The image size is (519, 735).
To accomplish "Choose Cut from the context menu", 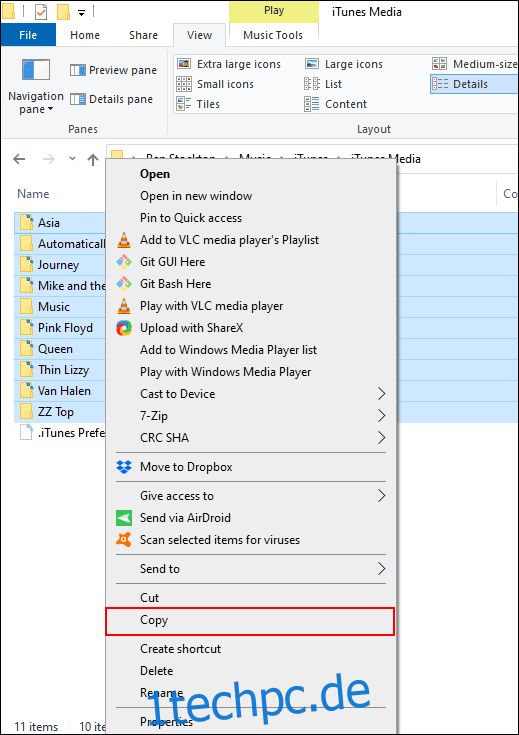I will point(251,598).
